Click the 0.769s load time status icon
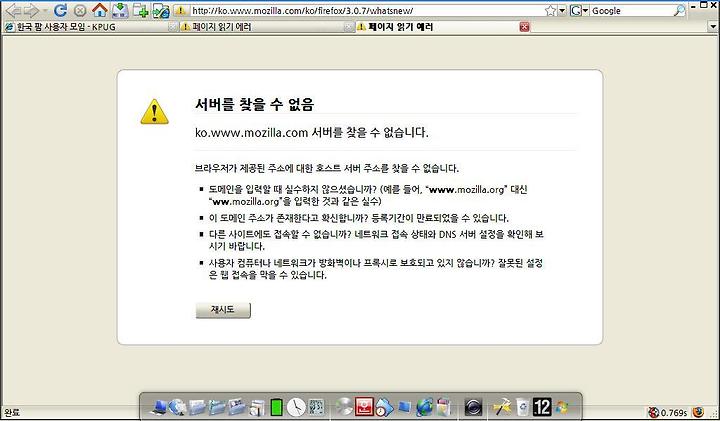The width and height of the screenshot is (720, 421). click(x=668, y=413)
